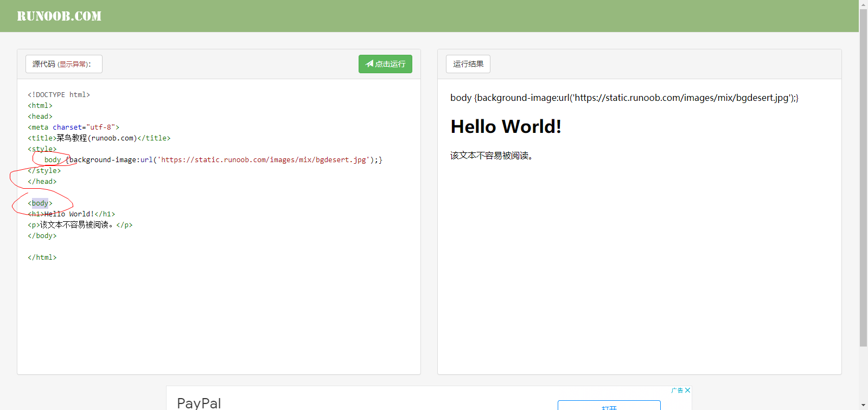Click the closing </style> tag line
Screen dimensions: 868x410
(44, 170)
